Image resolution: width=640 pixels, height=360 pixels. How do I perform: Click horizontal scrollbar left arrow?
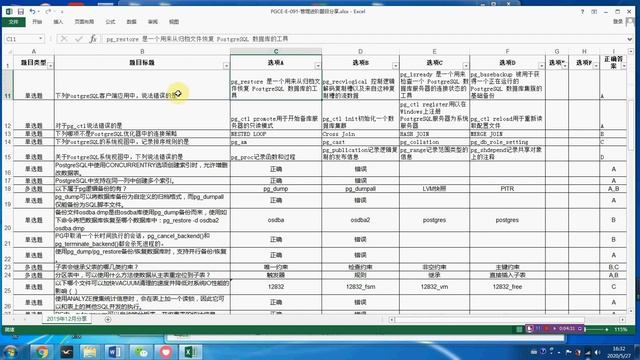point(392,320)
